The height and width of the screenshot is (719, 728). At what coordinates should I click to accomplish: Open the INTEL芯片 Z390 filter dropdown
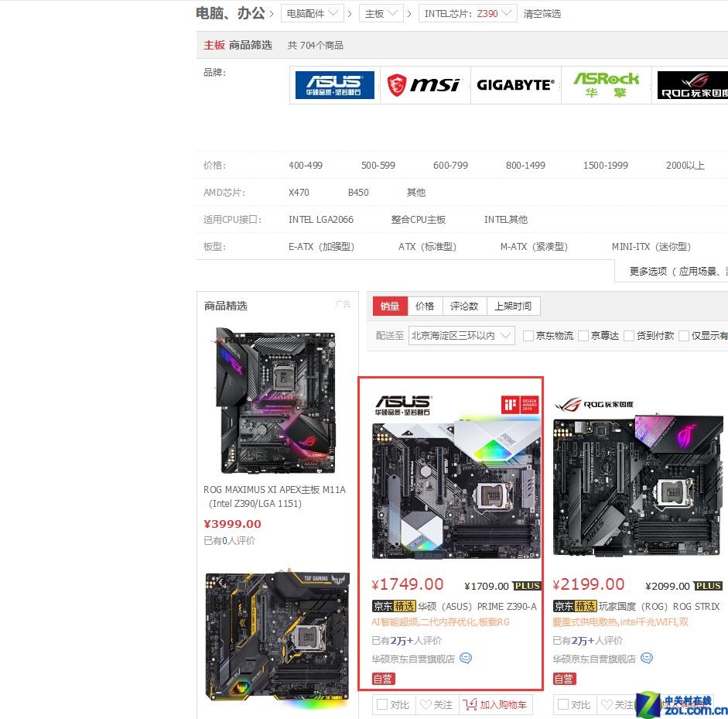pos(467,13)
